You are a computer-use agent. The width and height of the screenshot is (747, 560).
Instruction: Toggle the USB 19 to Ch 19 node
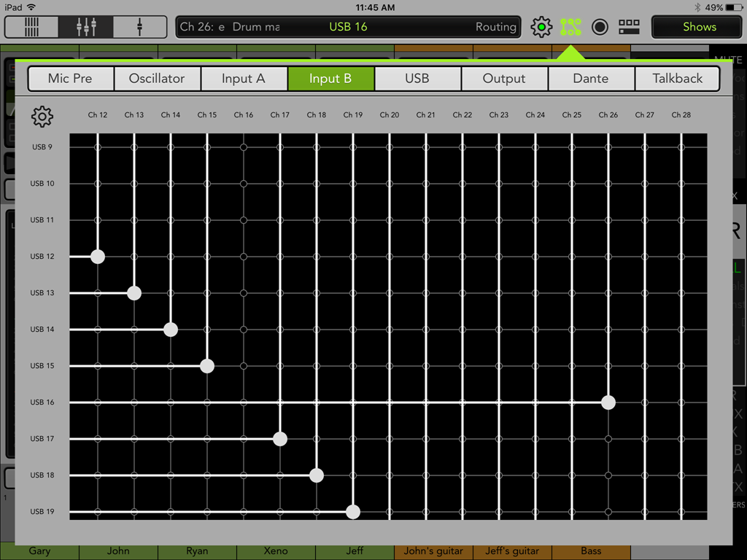click(353, 512)
